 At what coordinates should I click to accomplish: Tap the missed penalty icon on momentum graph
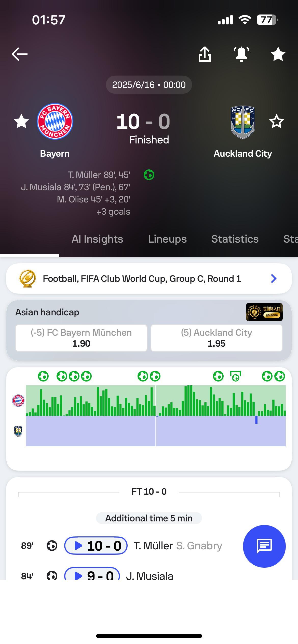coord(236,376)
